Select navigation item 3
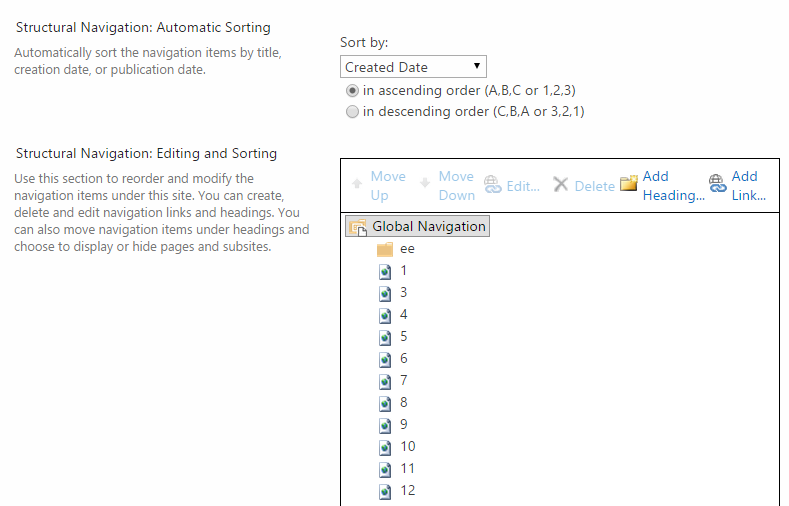 click(404, 292)
